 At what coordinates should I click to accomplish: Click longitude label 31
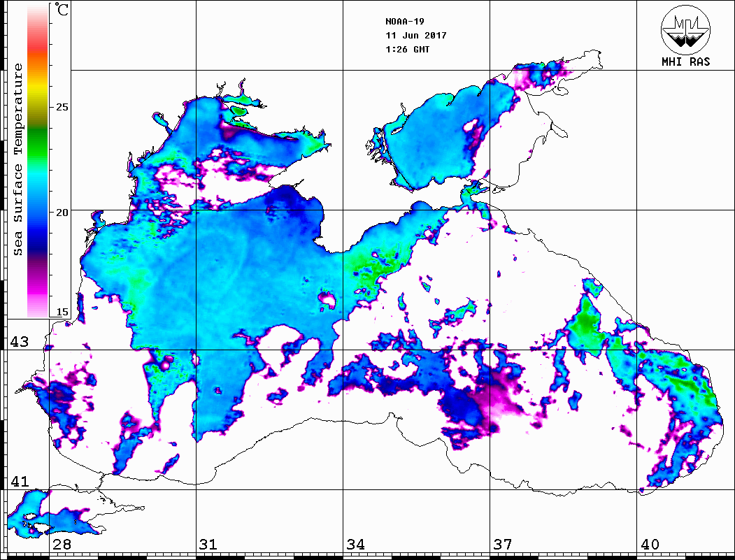point(208,545)
